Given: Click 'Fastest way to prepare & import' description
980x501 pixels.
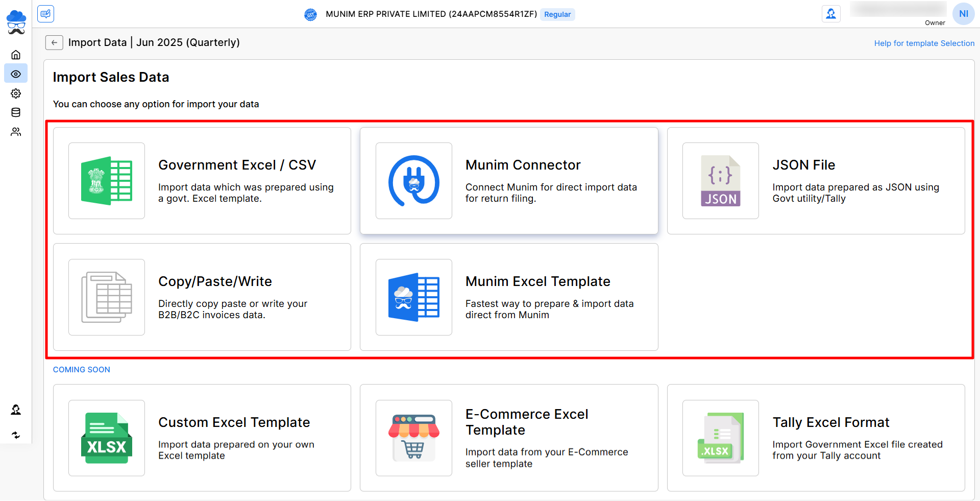Looking at the screenshot, I should coord(550,309).
